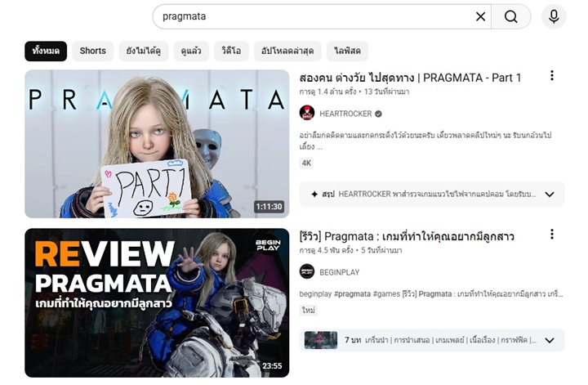Select the ยังไม่ได้ดู filter chip

click(x=144, y=51)
